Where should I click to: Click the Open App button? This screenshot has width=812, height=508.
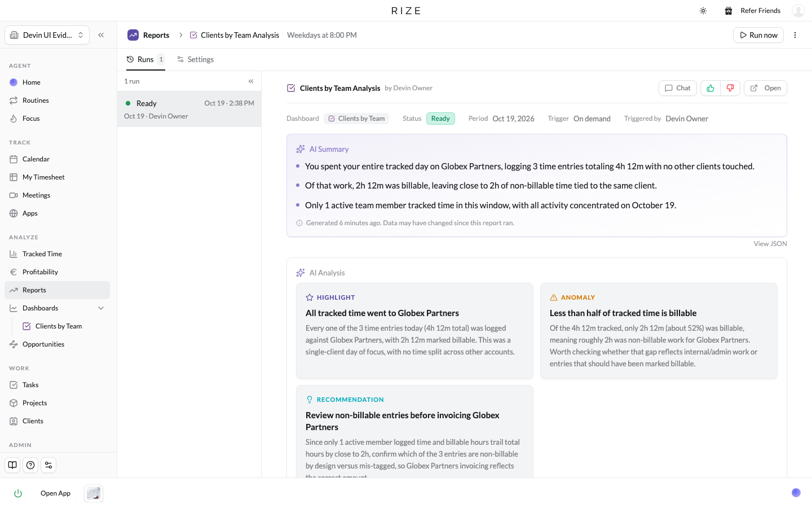pyautogui.click(x=55, y=493)
